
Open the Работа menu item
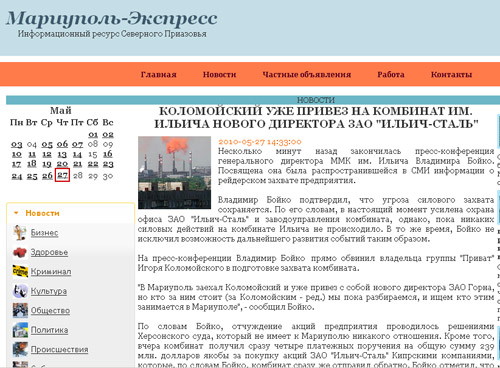391,74
